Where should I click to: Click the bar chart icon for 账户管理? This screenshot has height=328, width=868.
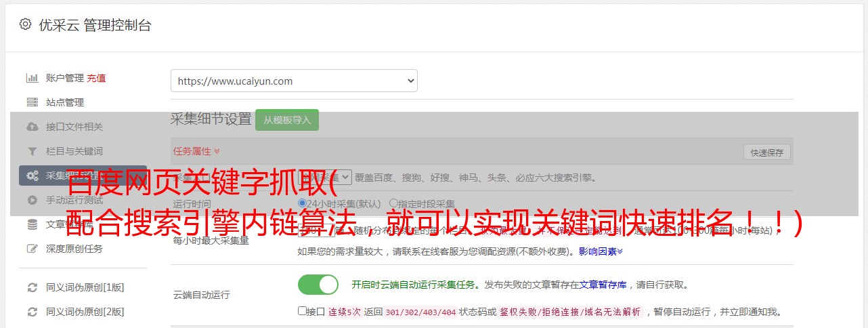[x=32, y=78]
